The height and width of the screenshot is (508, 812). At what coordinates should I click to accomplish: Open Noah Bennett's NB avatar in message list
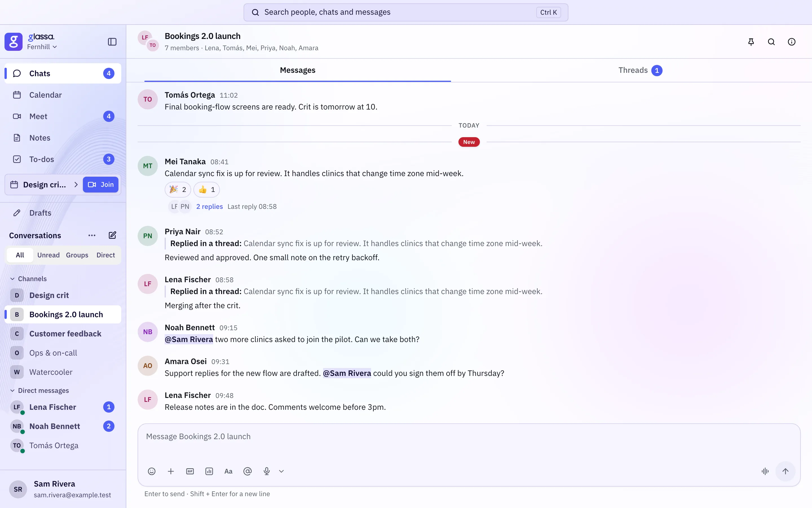148,332
